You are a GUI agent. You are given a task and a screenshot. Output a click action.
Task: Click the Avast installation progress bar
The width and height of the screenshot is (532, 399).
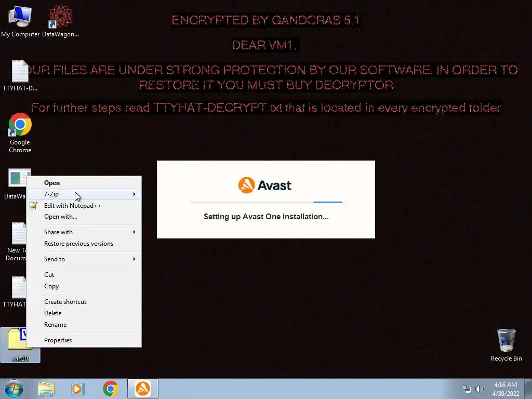click(266, 202)
